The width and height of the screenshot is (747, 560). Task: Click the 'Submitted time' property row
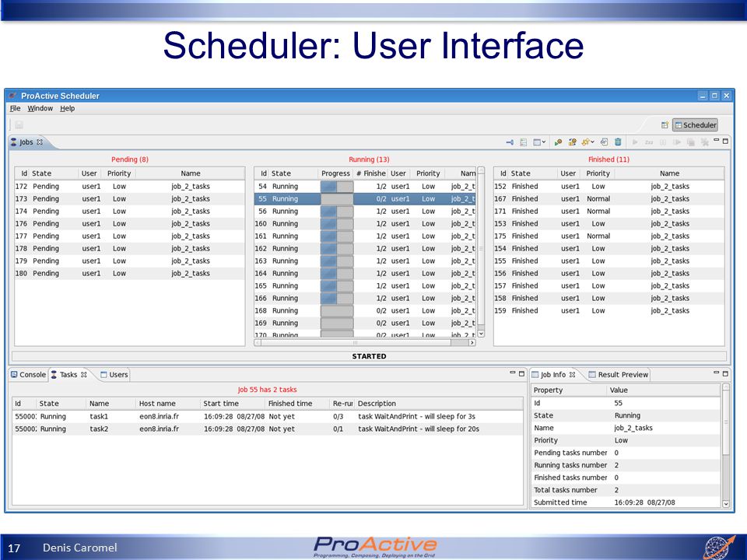[626, 502]
